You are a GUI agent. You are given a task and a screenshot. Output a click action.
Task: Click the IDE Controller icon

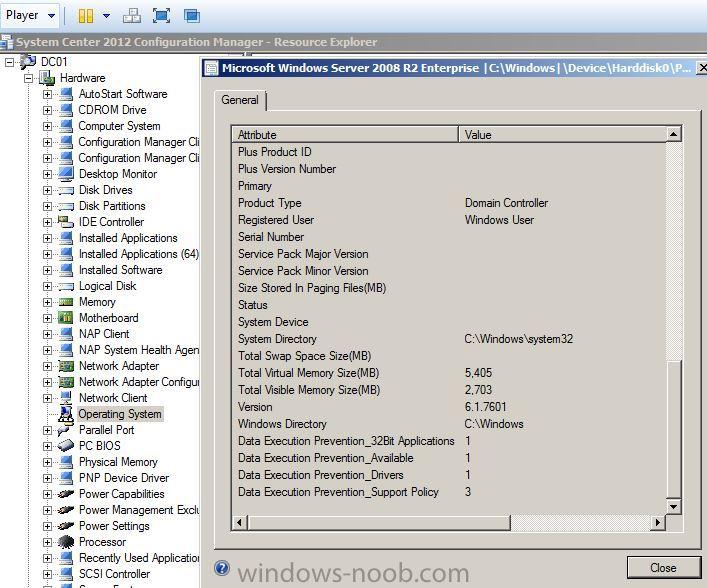pyautogui.click(x=66, y=222)
